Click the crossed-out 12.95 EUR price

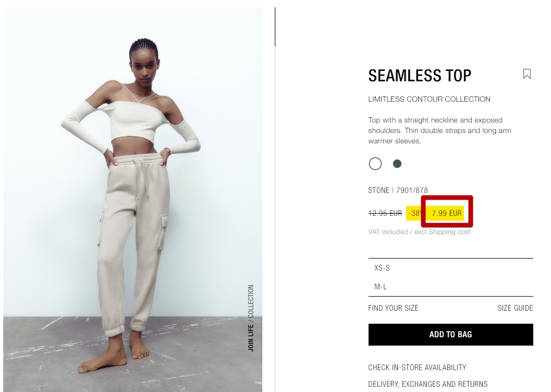pyautogui.click(x=385, y=213)
